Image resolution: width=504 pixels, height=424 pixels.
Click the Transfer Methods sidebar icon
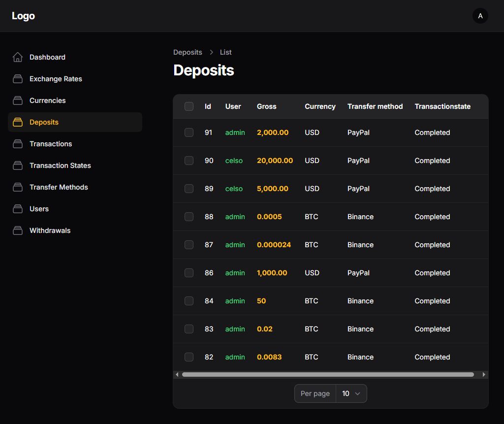point(18,187)
